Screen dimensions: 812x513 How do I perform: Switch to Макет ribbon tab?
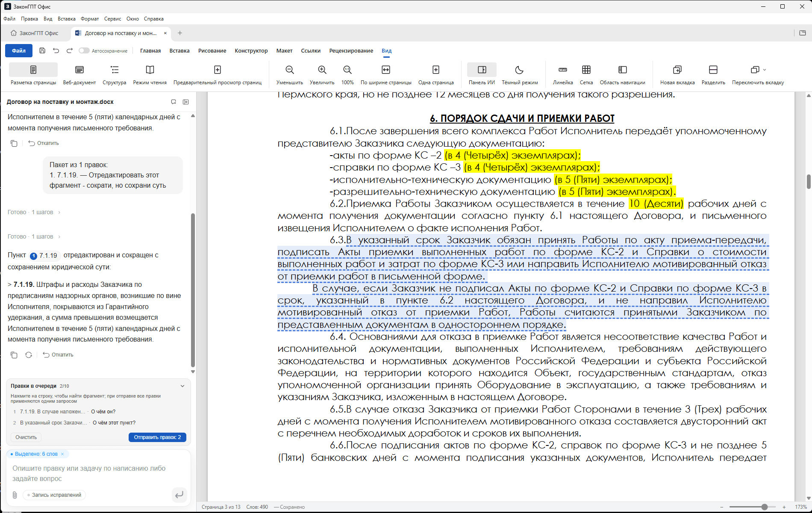point(284,50)
